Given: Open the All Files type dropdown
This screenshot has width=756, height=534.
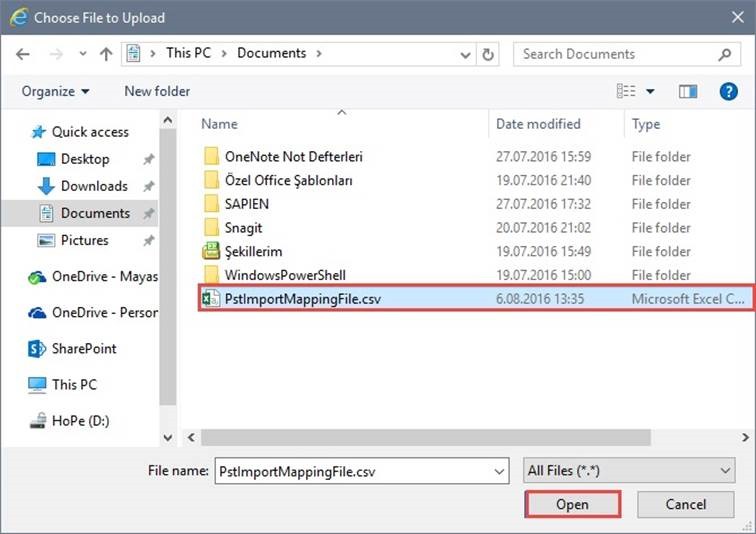Looking at the screenshot, I should pyautogui.click(x=629, y=470).
